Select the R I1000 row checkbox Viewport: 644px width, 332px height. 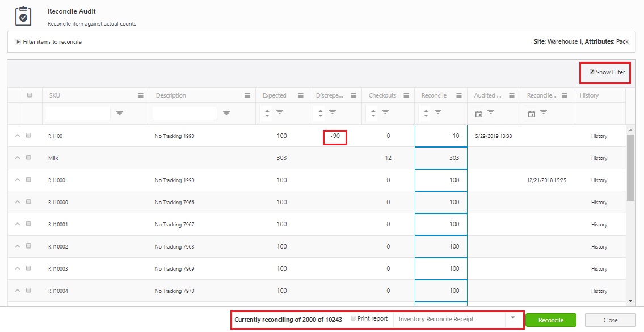click(28, 179)
